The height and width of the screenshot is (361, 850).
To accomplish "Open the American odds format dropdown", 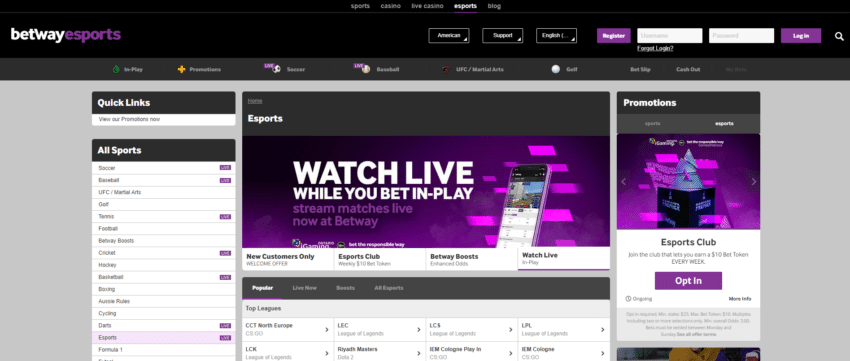I will click(x=449, y=36).
